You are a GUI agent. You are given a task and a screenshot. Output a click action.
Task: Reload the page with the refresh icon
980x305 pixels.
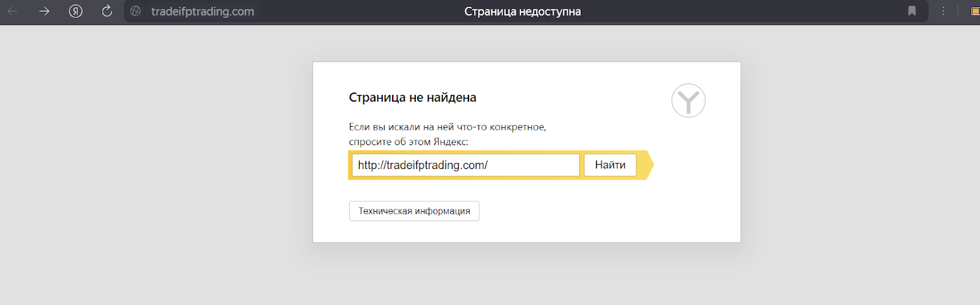pyautogui.click(x=107, y=11)
